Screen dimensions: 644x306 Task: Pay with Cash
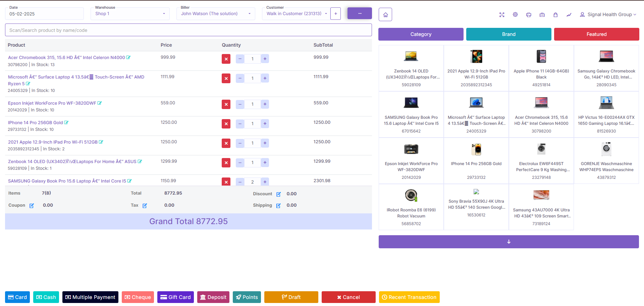click(x=46, y=297)
